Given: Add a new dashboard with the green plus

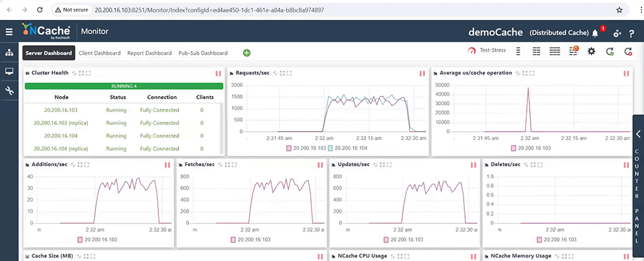Looking at the screenshot, I should coord(247,53).
